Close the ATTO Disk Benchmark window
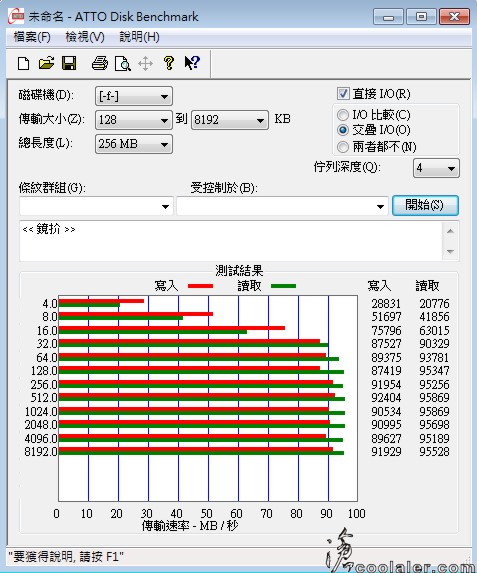 (x=454, y=17)
